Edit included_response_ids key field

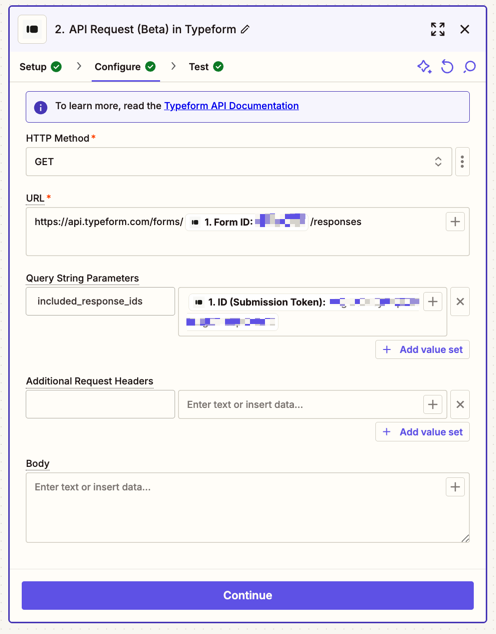tap(100, 301)
